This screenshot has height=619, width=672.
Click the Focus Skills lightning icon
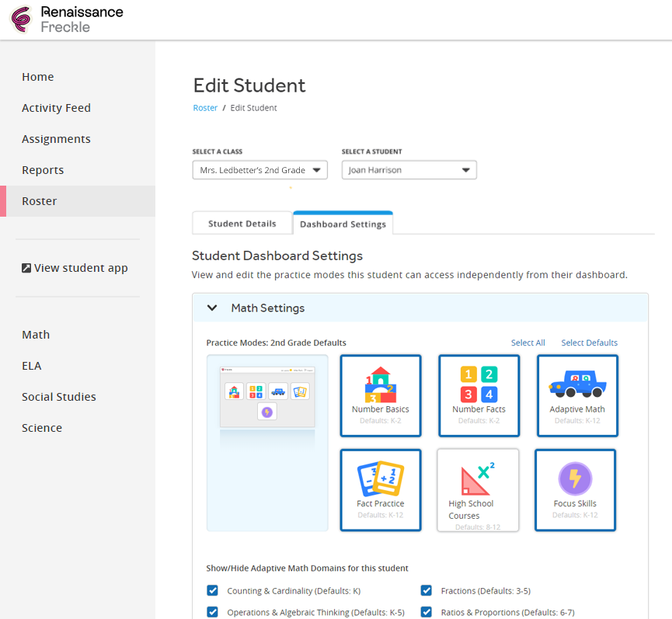pos(575,478)
